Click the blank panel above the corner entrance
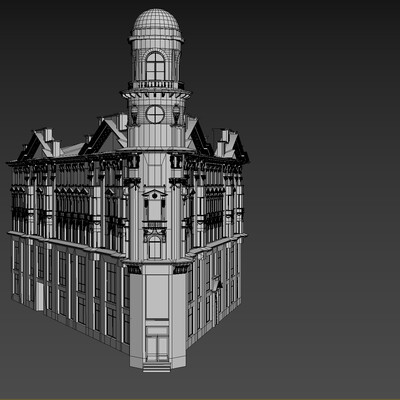The height and width of the screenshot is (400, 400). (157, 296)
